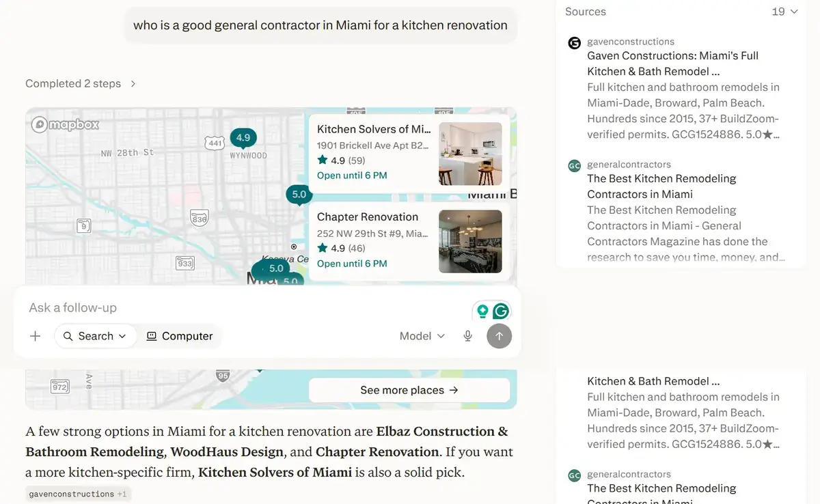Screen dimensions: 820x504
Task: Open the Kitchen Solvers of Mi... place card
Action: (409, 153)
